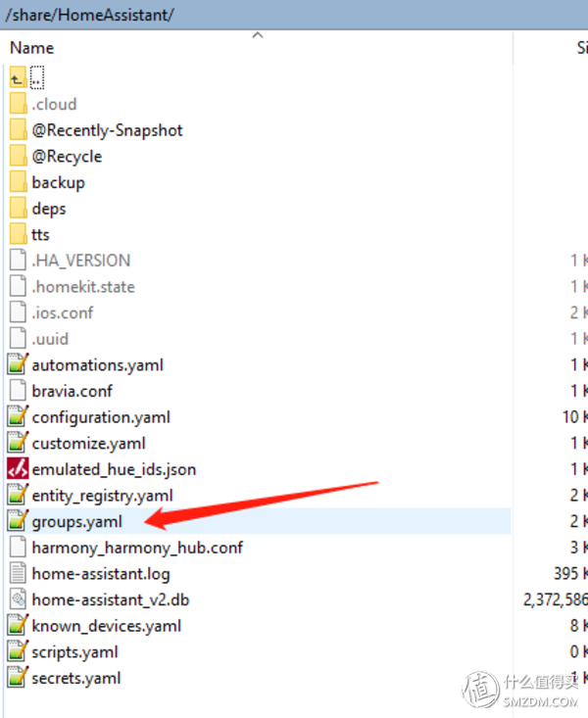
Task: Select the .cloud folder name
Action: [x=54, y=105]
